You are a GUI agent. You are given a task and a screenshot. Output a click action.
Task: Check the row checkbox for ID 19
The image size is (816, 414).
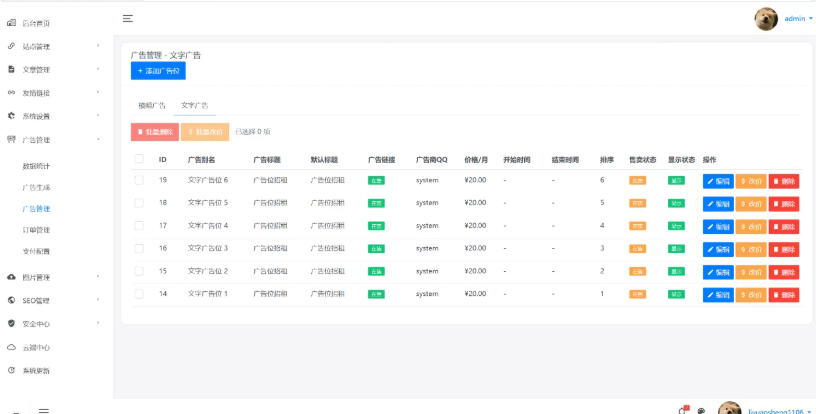139,180
